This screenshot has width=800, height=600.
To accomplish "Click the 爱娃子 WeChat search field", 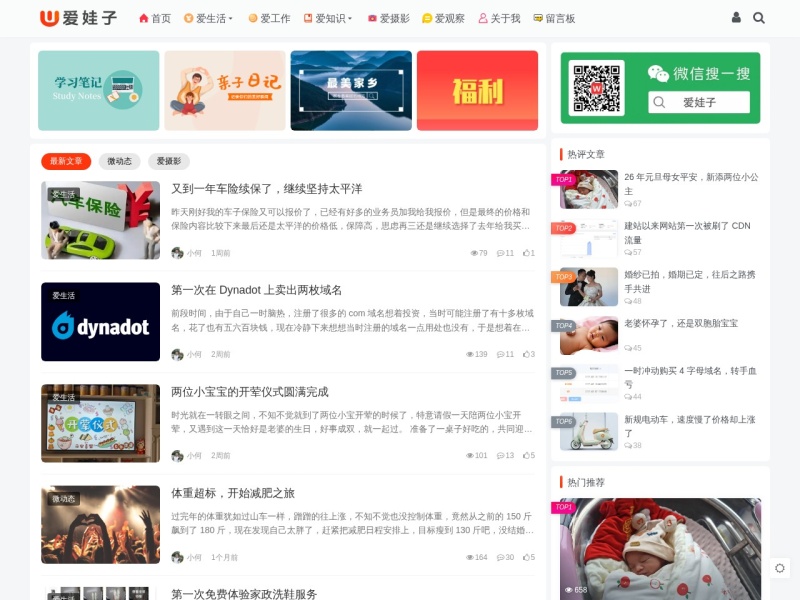I will [699, 102].
